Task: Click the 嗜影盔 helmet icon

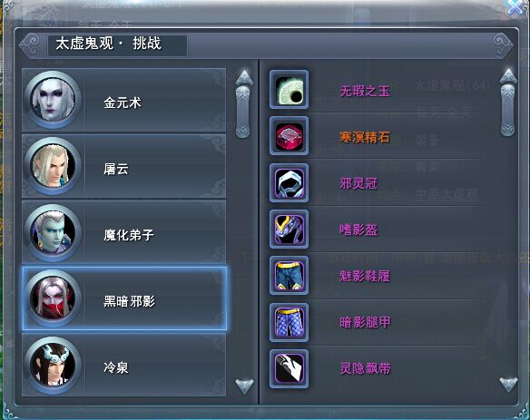Action: (289, 230)
